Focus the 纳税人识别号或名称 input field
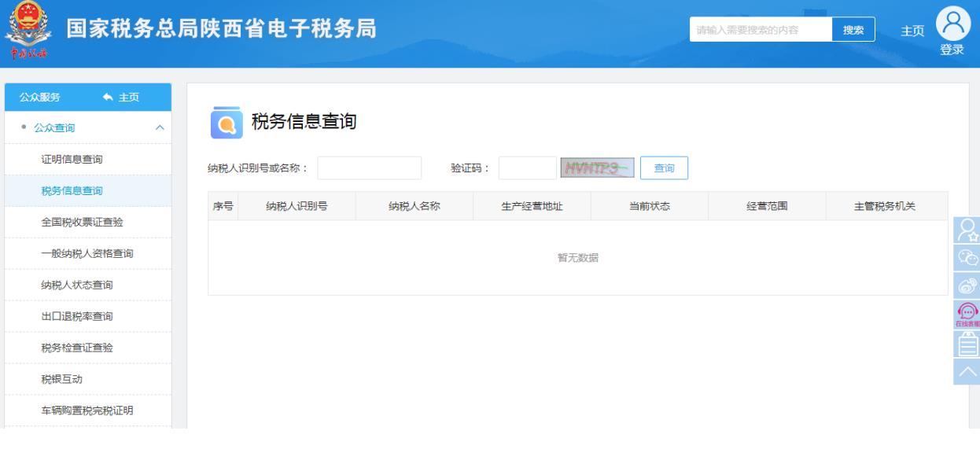 point(369,168)
